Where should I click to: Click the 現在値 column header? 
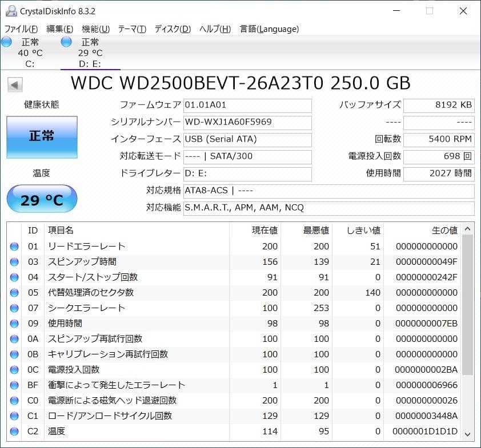tap(255, 230)
